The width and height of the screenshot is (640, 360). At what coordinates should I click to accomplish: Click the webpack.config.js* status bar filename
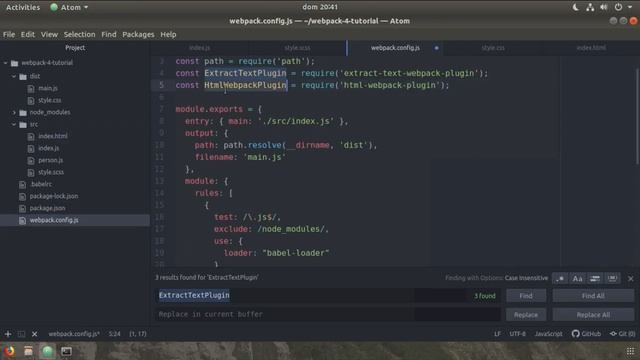coord(74,334)
